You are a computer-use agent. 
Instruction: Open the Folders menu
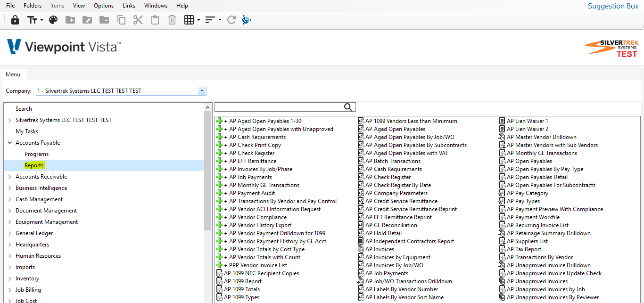click(33, 6)
